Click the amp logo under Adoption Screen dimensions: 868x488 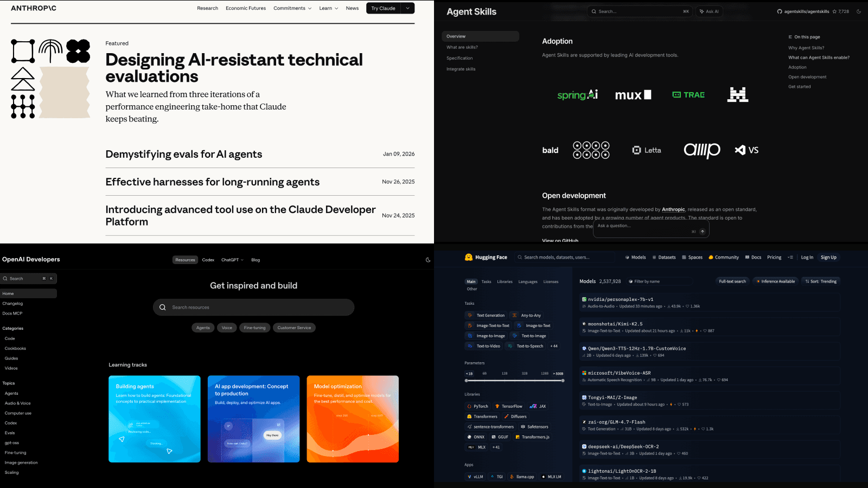point(702,150)
